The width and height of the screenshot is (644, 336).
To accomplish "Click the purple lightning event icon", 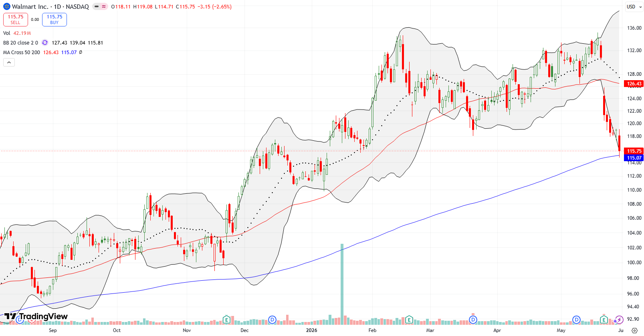I will click(620, 320).
